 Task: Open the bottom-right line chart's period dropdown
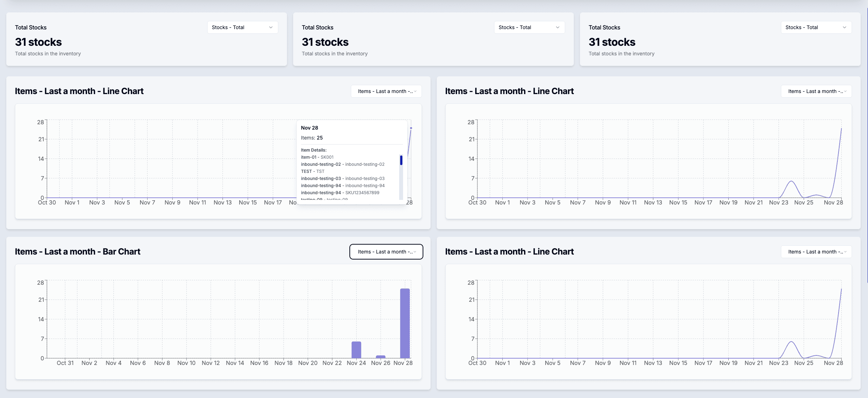tap(816, 251)
